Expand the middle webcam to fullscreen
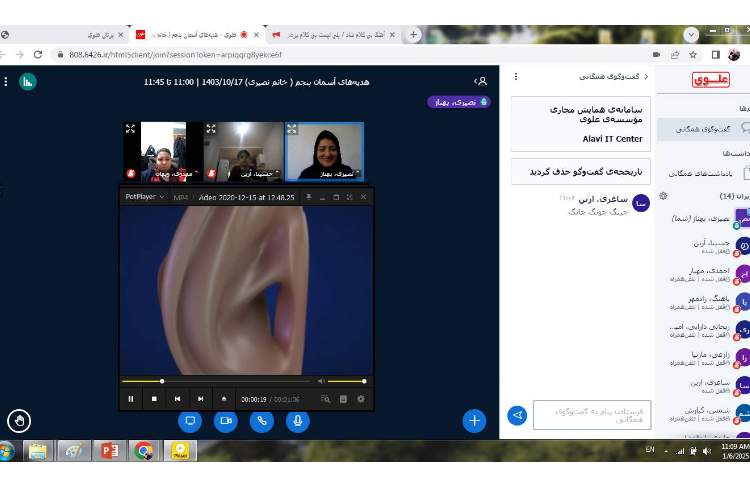Image resolution: width=750 pixels, height=480 pixels. coord(211,129)
